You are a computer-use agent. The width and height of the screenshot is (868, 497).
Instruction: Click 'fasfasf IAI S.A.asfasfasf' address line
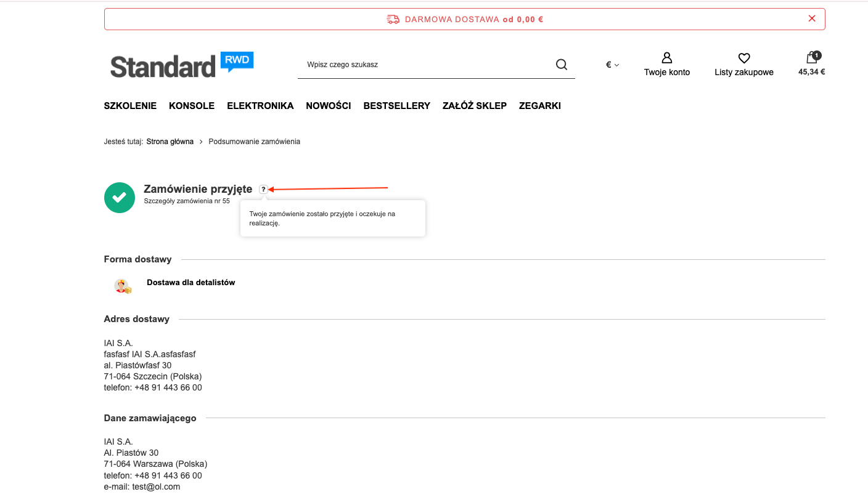point(150,354)
